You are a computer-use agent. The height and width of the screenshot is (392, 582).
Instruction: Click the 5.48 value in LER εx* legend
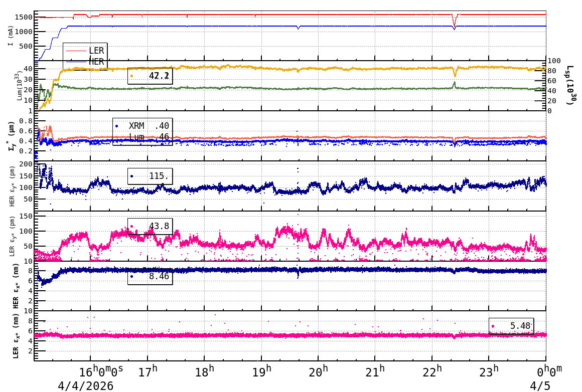[520, 326]
